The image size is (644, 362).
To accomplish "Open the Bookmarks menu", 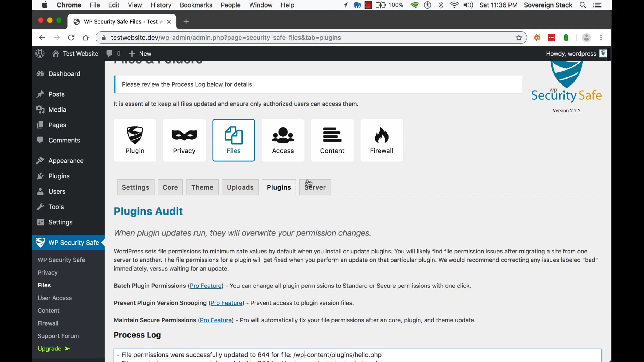I will [x=196, y=5].
